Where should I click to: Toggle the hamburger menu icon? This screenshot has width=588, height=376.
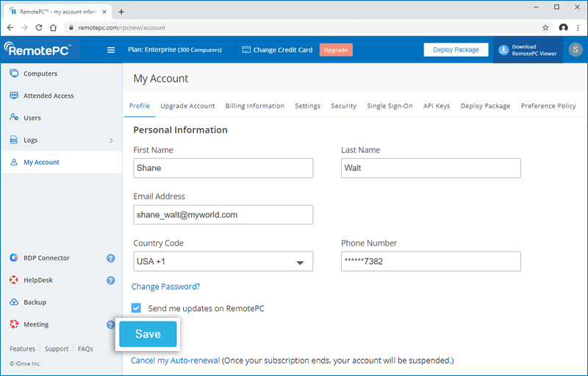[111, 50]
